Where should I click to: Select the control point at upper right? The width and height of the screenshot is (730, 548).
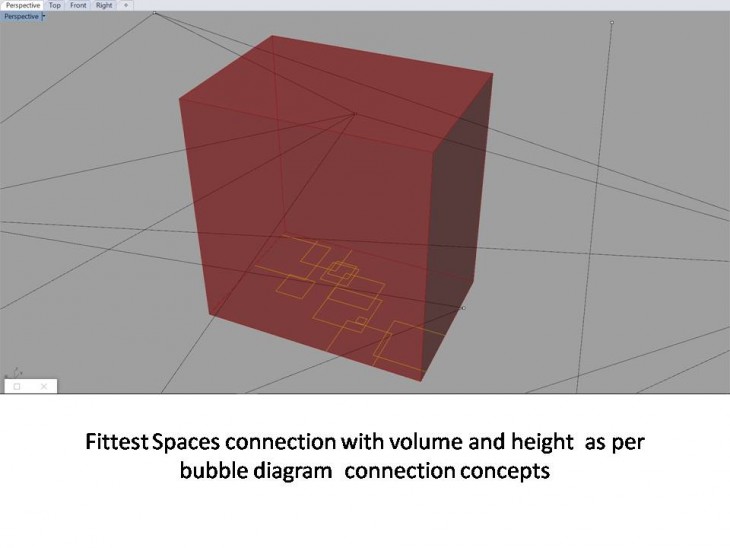(612, 22)
